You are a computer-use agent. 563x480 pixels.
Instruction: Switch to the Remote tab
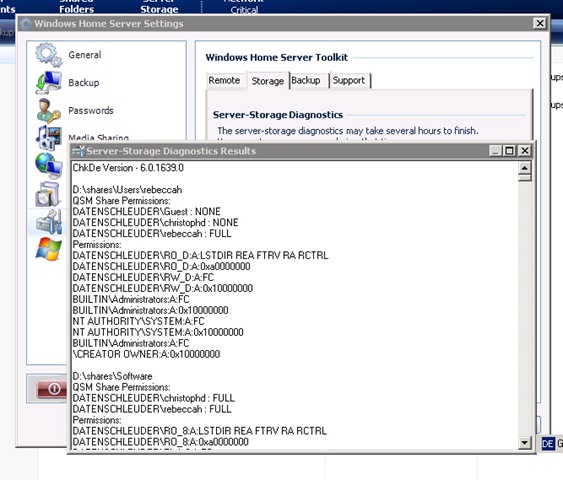pyautogui.click(x=224, y=80)
